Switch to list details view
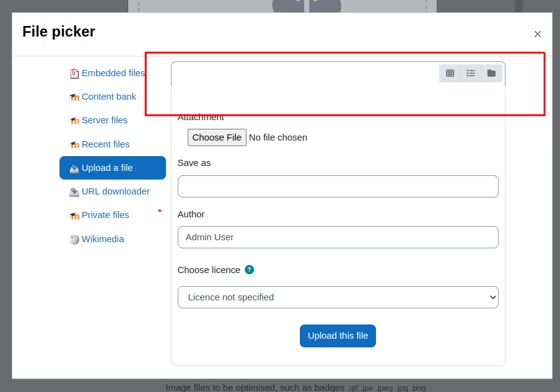The width and height of the screenshot is (560, 392). [x=471, y=73]
